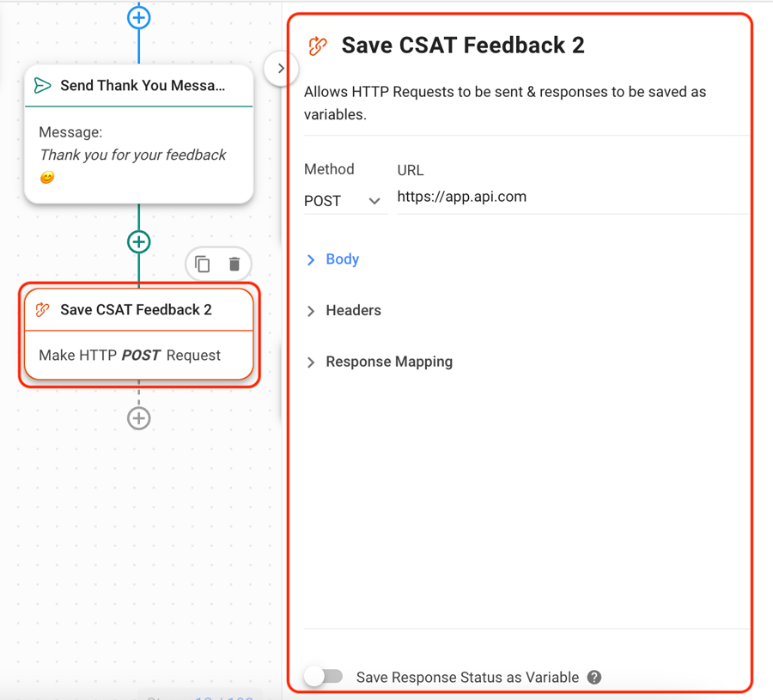Click the Thank you for your feedback message text
This screenshot has height=700, width=773.
tap(133, 155)
